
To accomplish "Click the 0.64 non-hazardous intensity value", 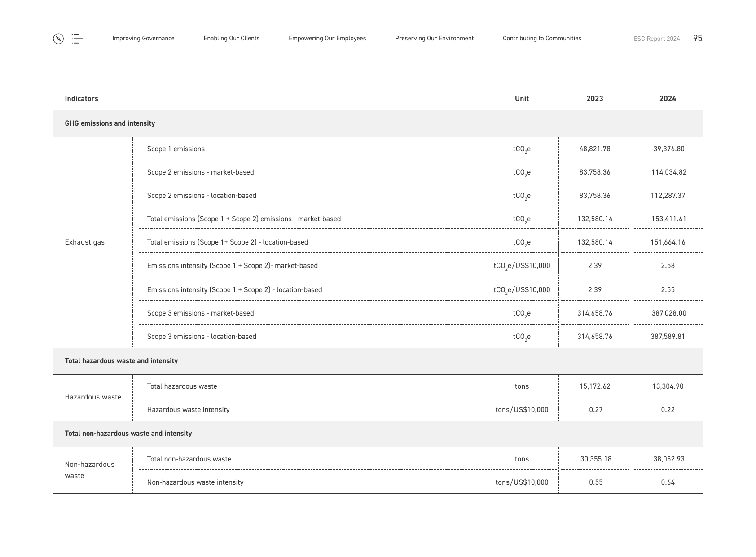I will click(668, 482).
